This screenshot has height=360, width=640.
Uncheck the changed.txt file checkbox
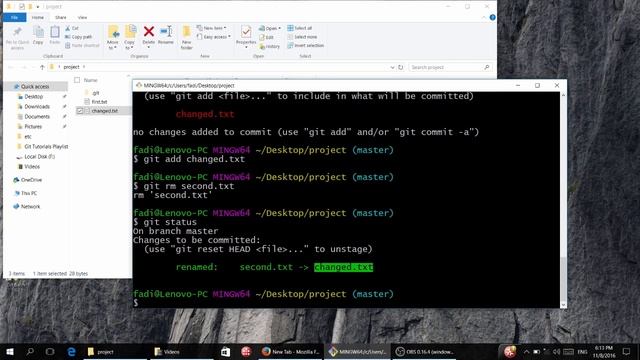pos(80,111)
